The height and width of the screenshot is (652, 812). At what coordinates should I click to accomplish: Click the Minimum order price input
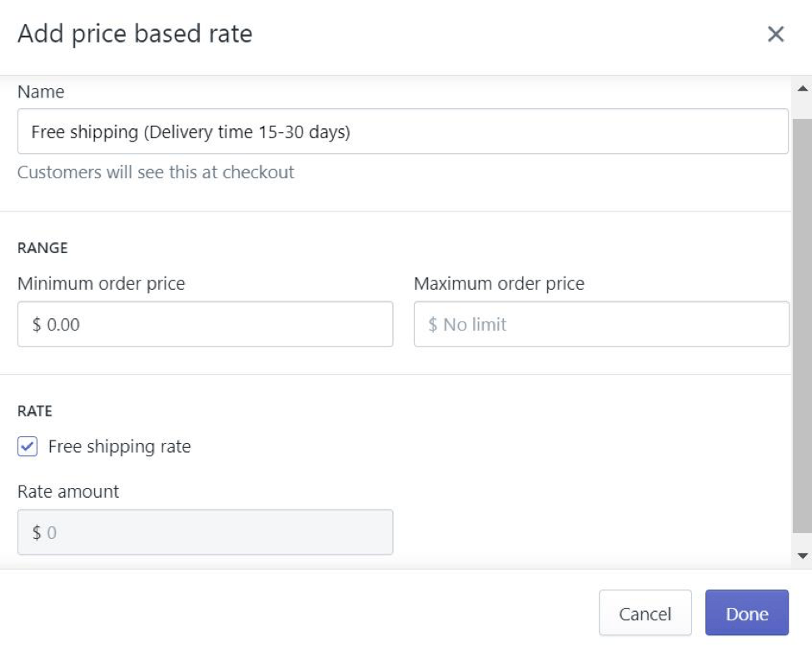[205, 325]
